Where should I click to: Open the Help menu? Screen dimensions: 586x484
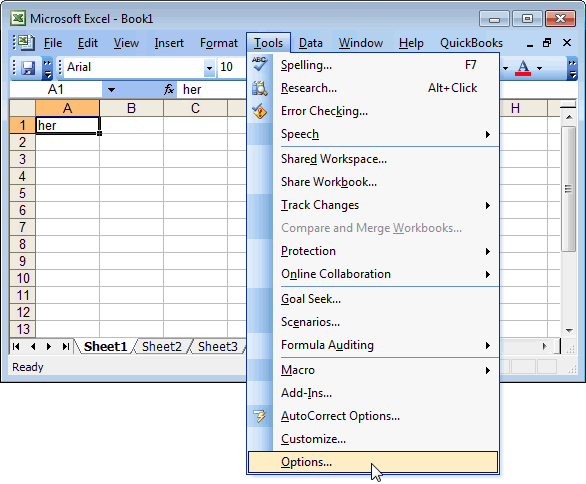pyautogui.click(x=411, y=43)
